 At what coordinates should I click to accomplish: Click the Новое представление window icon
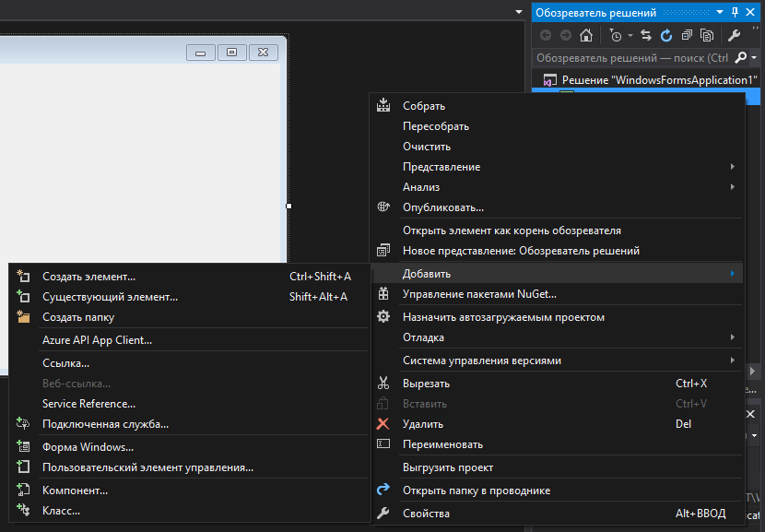[383, 251]
